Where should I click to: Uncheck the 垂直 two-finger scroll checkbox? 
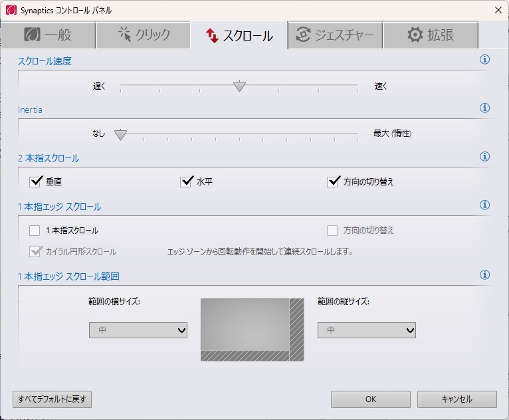click(x=35, y=182)
